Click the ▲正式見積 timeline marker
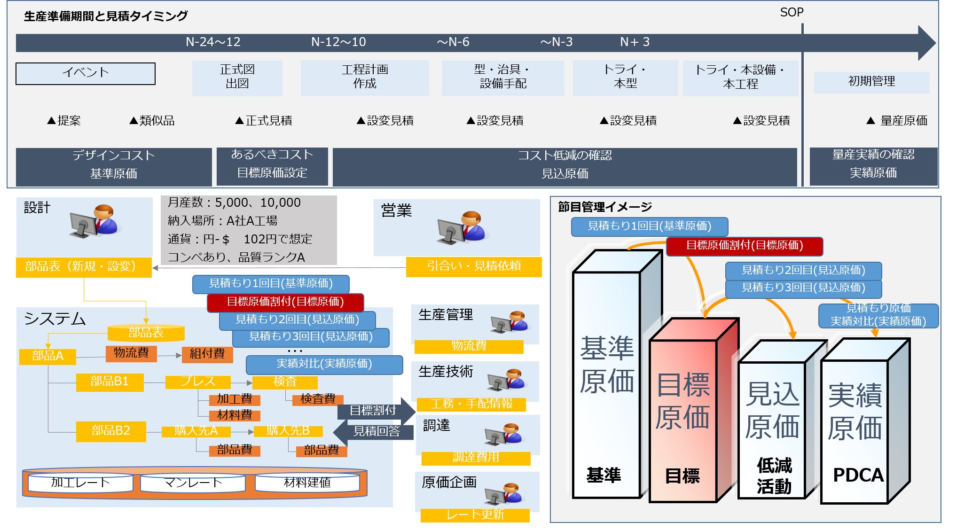 click(264, 121)
